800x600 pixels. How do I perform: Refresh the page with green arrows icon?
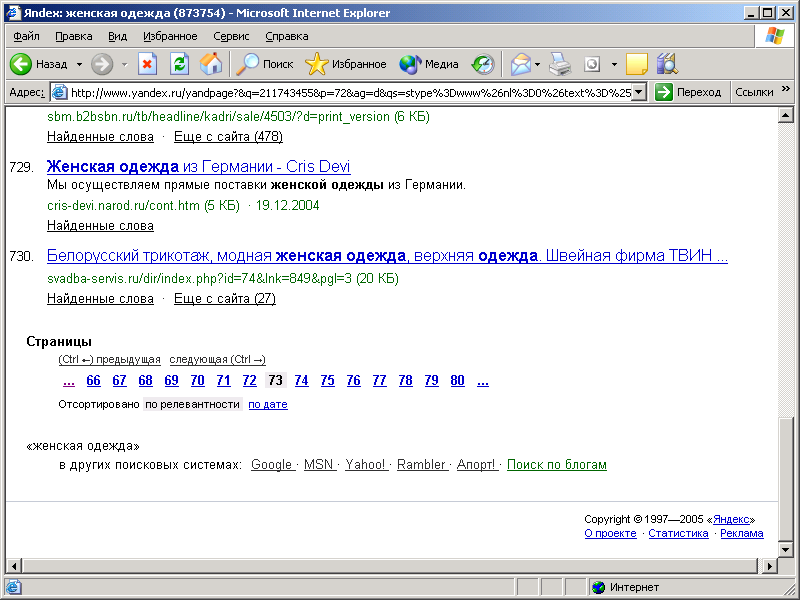pyautogui.click(x=179, y=64)
